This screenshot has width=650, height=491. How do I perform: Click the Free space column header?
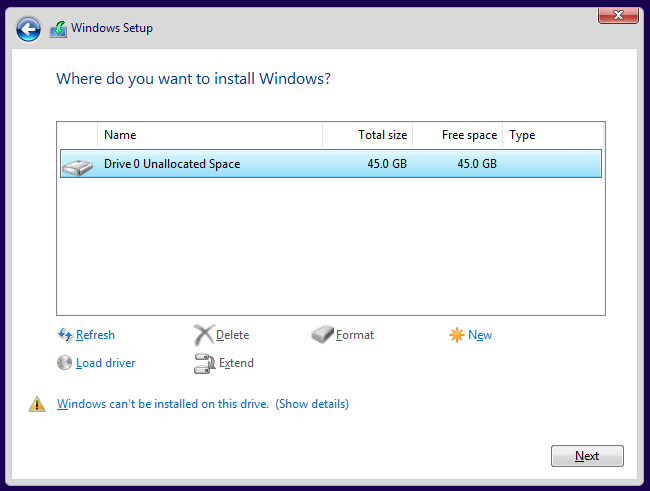pyautogui.click(x=458, y=135)
